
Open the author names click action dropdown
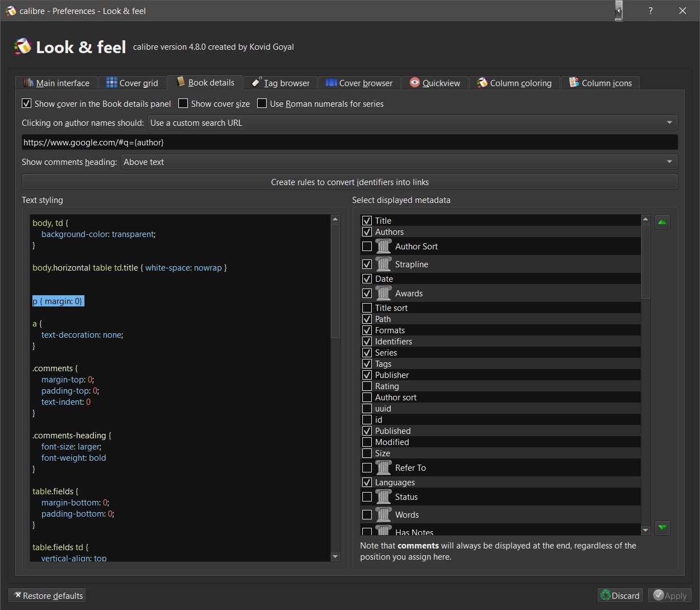[x=413, y=122]
